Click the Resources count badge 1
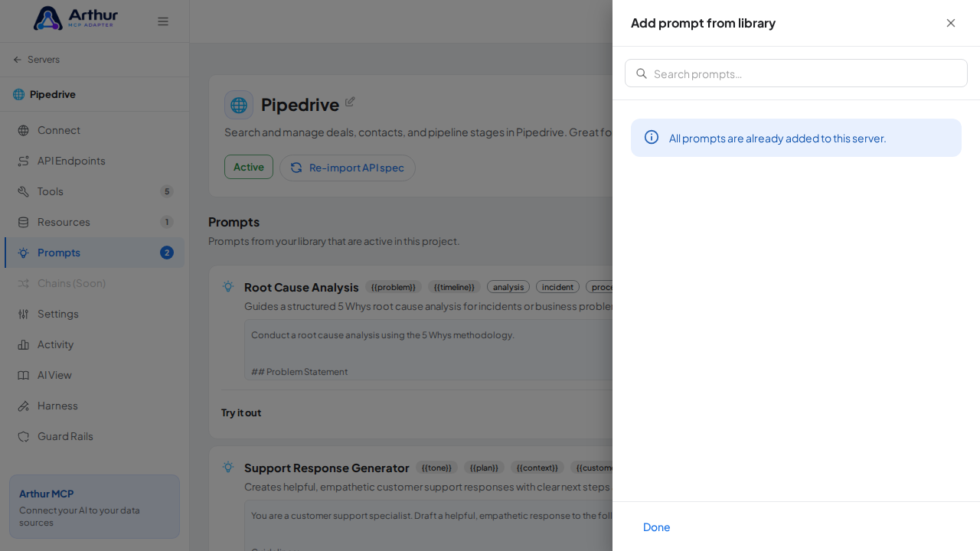The width and height of the screenshot is (980, 551). [x=167, y=222]
